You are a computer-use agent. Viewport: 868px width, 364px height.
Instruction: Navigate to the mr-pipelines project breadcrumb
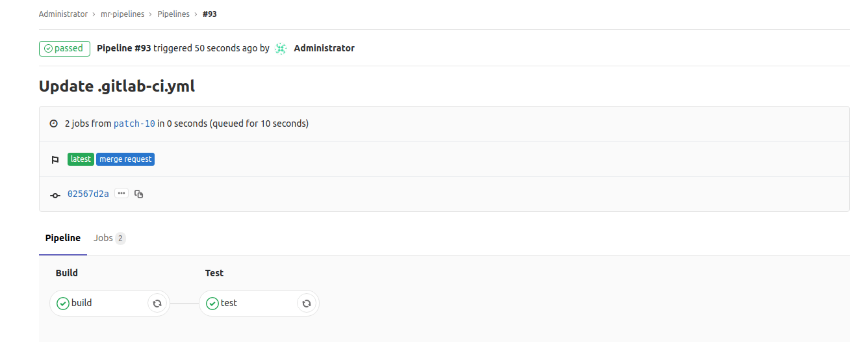point(123,14)
